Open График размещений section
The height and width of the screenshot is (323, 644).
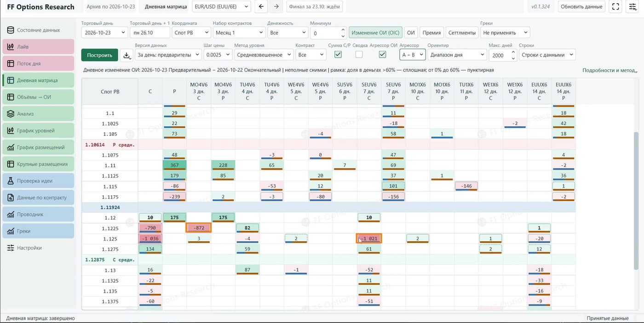(38, 147)
